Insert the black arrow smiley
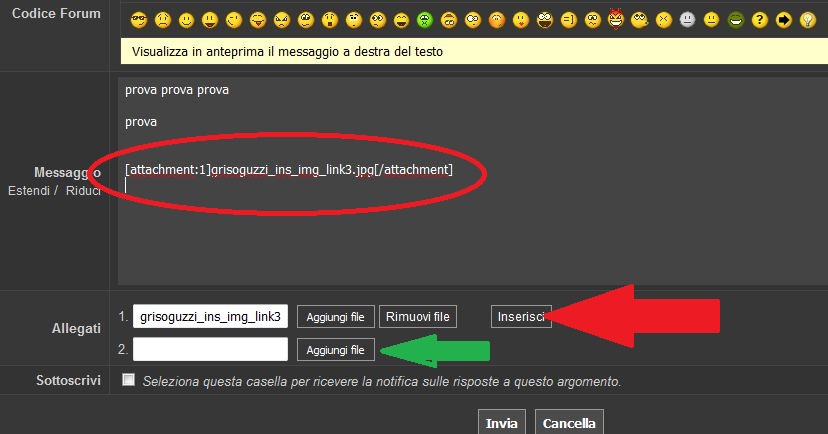 784,21
